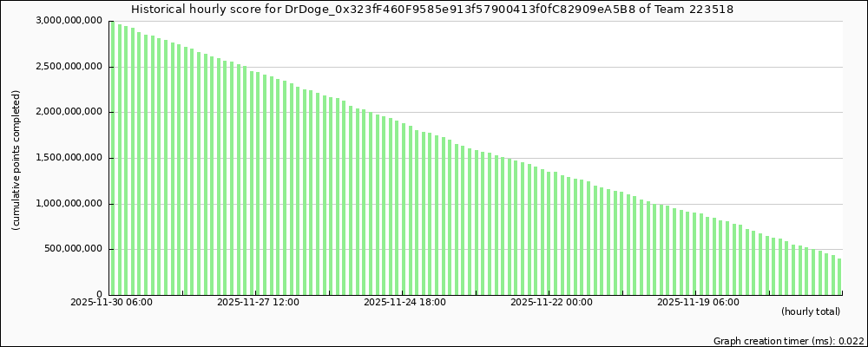Select the 2,000,000,000 y-axis value
The width and height of the screenshot is (868, 347).
pos(69,112)
